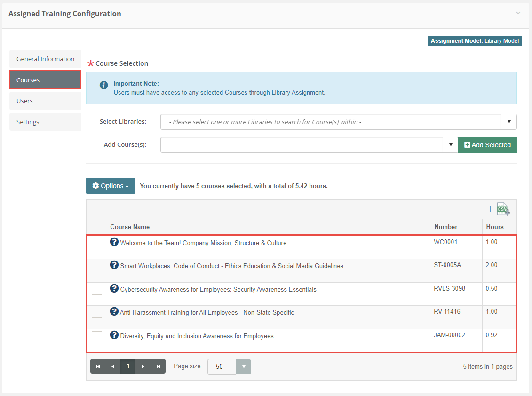Screen dimensions: 532x396
Task: Click the Hours column header
Action: point(495,227)
